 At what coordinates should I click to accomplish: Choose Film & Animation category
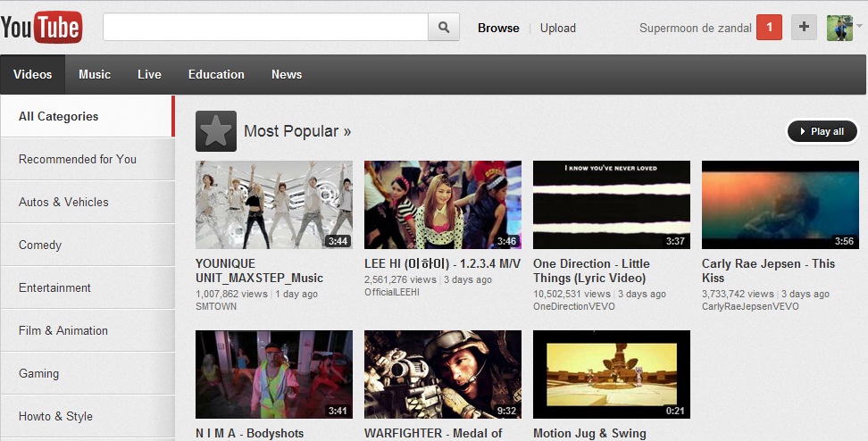tap(88, 331)
